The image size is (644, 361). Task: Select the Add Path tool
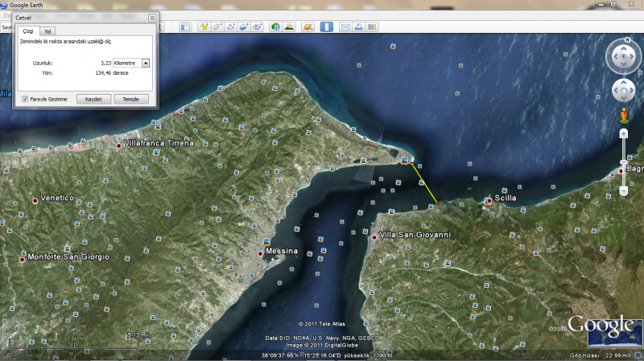point(231,27)
